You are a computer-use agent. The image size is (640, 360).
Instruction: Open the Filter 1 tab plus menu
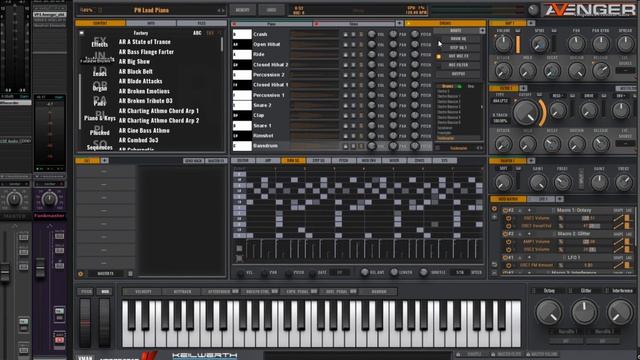click(x=523, y=88)
